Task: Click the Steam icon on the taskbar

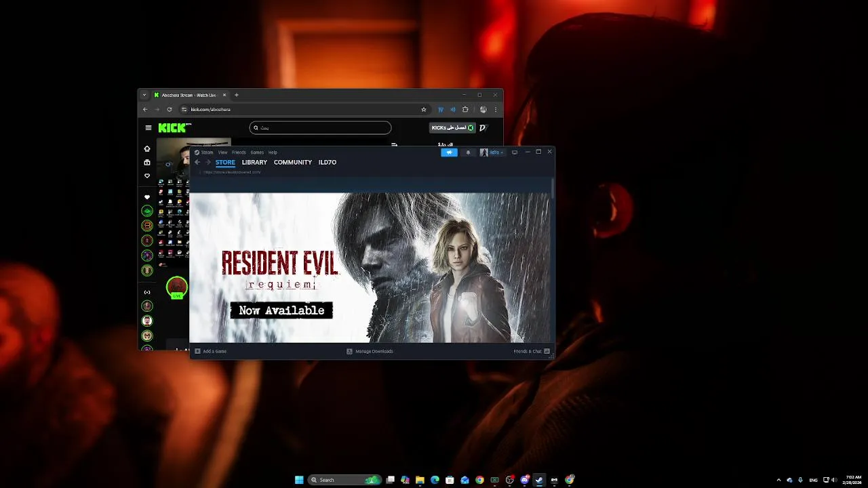Action: tap(539, 480)
